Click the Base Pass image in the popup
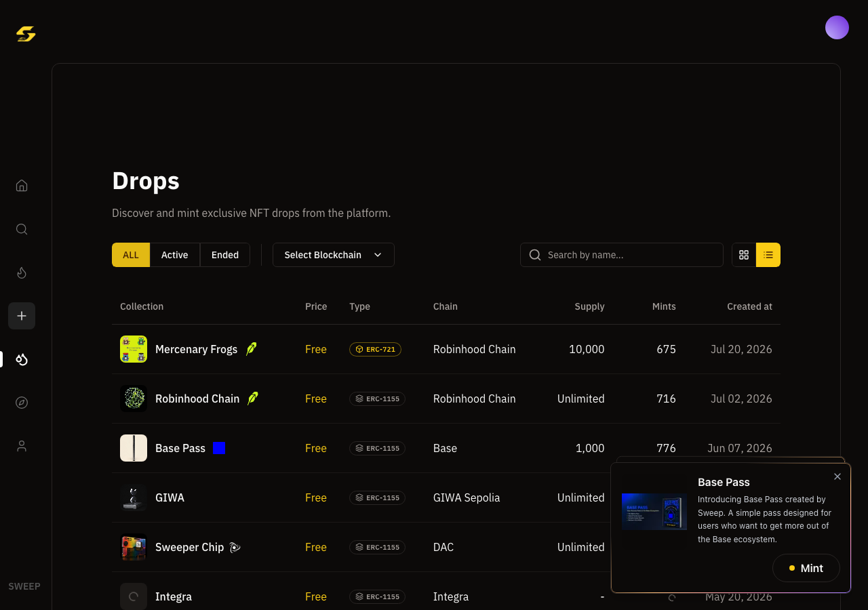The height and width of the screenshot is (610, 868). 654,512
